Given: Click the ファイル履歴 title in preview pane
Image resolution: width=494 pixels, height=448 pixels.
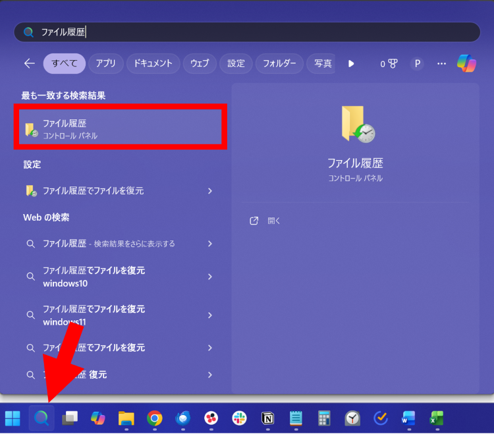Looking at the screenshot, I should coord(356,163).
